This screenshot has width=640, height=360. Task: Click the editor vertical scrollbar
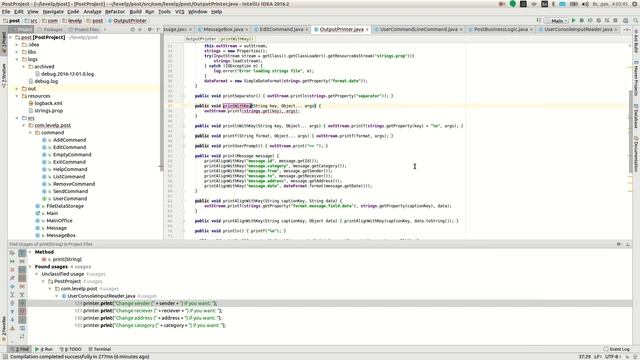coord(630,131)
